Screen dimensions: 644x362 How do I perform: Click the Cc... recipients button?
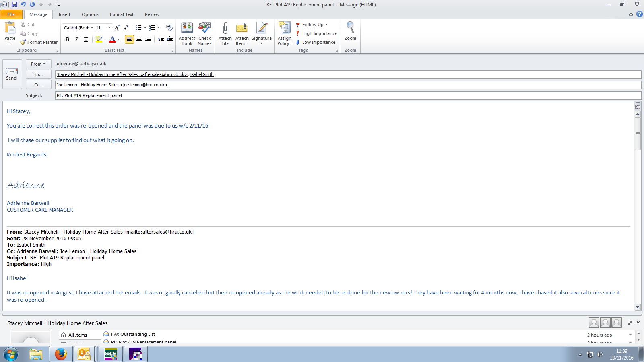[38, 85]
